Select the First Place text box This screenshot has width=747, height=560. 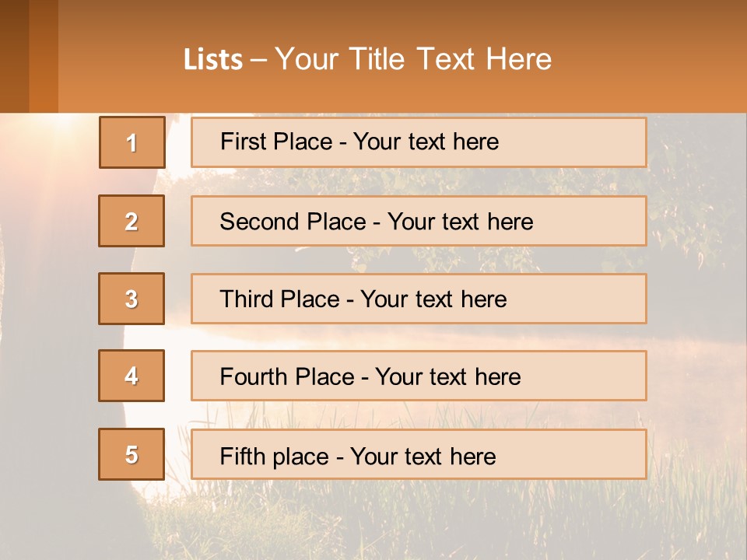[x=419, y=142]
